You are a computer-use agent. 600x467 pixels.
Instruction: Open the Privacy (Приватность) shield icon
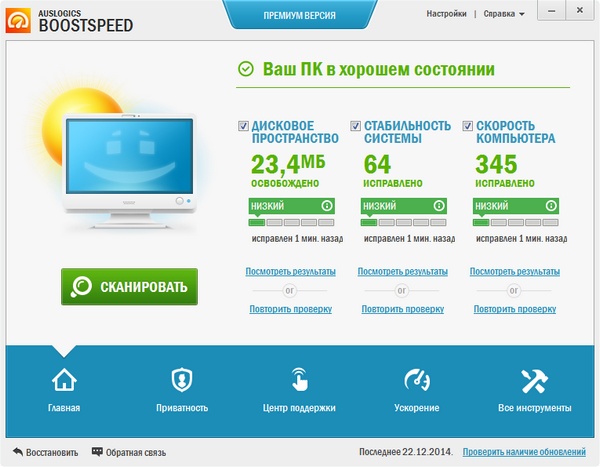coord(181,381)
